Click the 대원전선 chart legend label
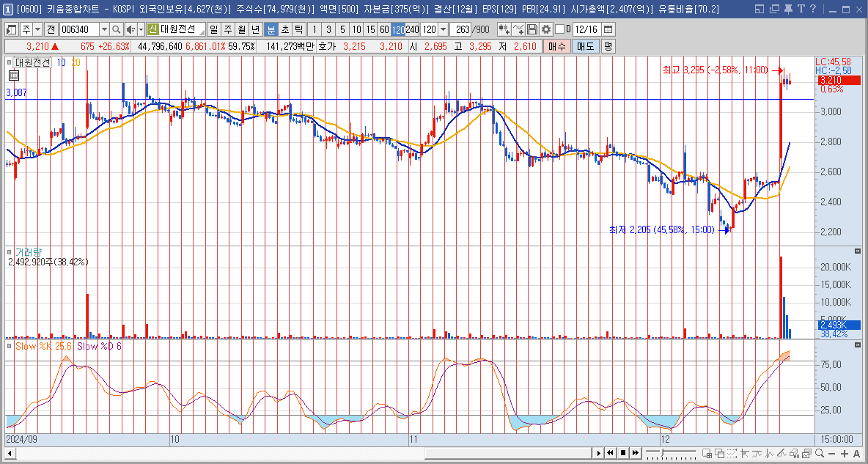The height and width of the screenshot is (464, 868). [32, 62]
